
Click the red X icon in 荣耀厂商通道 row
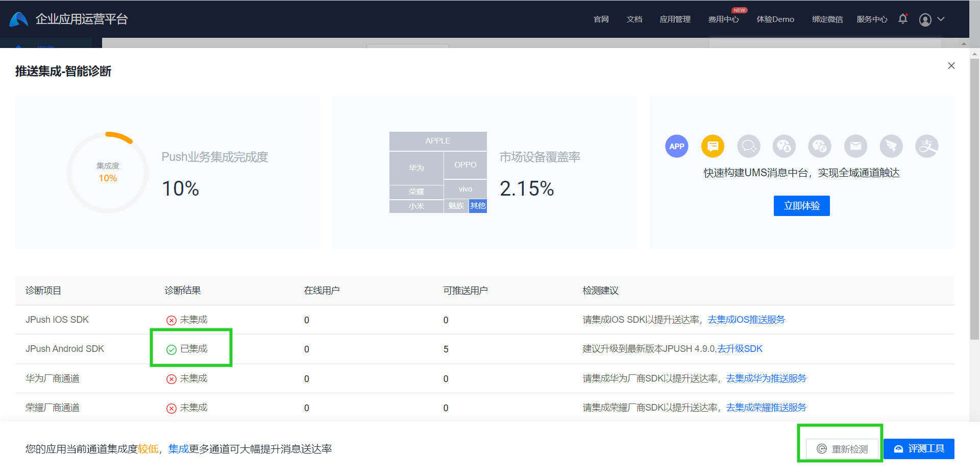(171, 408)
